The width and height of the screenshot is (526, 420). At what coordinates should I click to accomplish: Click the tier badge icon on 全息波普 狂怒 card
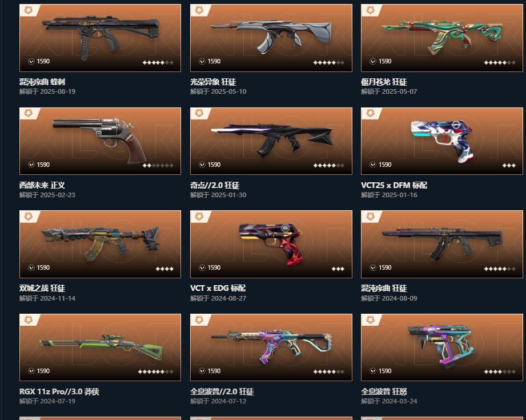point(370,319)
